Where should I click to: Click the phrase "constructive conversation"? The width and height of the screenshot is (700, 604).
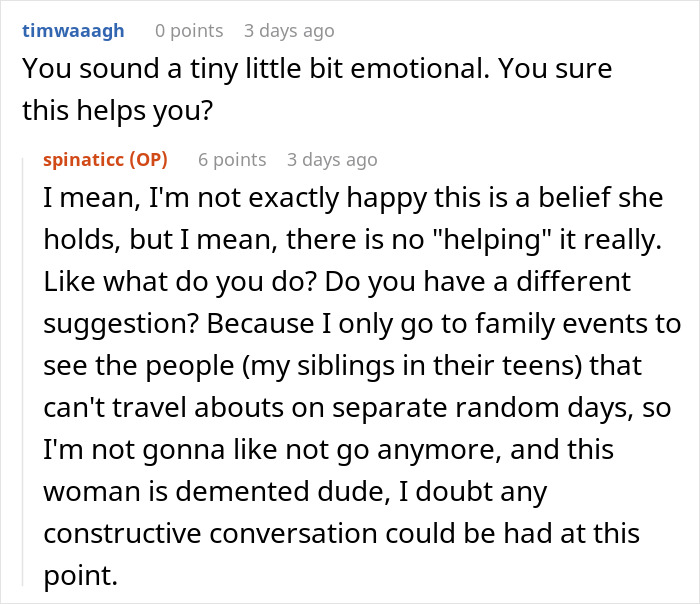pyautogui.click(x=250, y=534)
